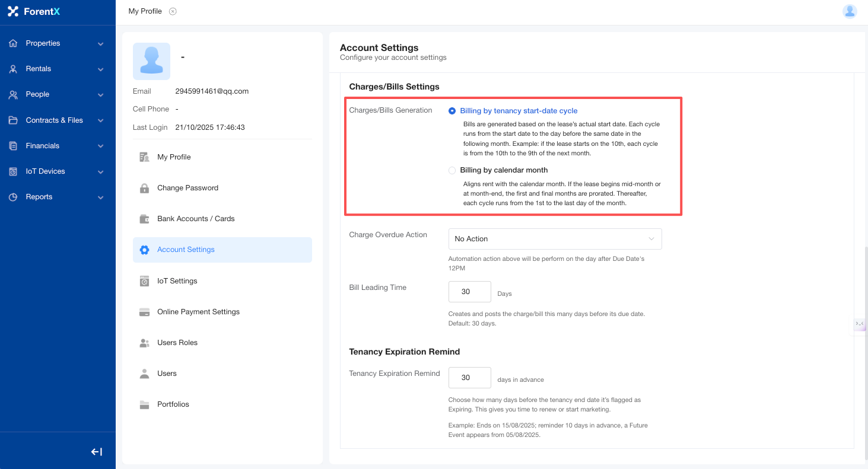Collapse sidebar using the arrow icon
This screenshot has width=868, height=469.
pyautogui.click(x=97, y=452)
